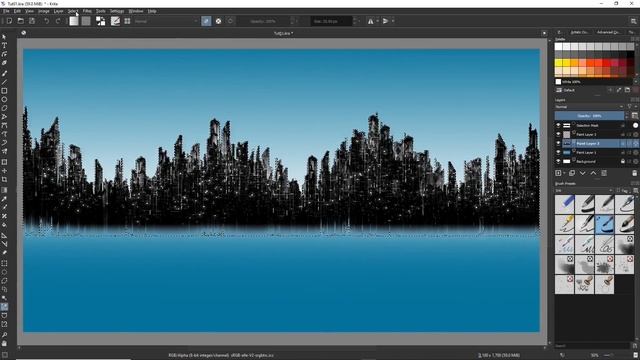Open the gradient picker in toolbar
Viewport: 640px width, 360px height.
74,21
